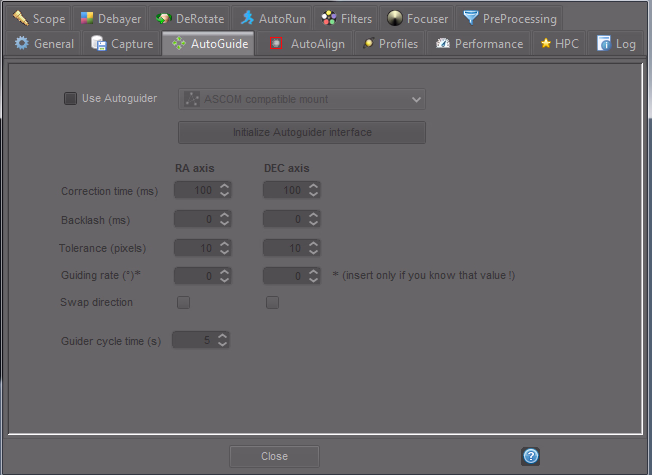Click the Close button
Image resolution: width=652 pixels, height=475 pixels.
pyautogui.click(x=274, y=456)
